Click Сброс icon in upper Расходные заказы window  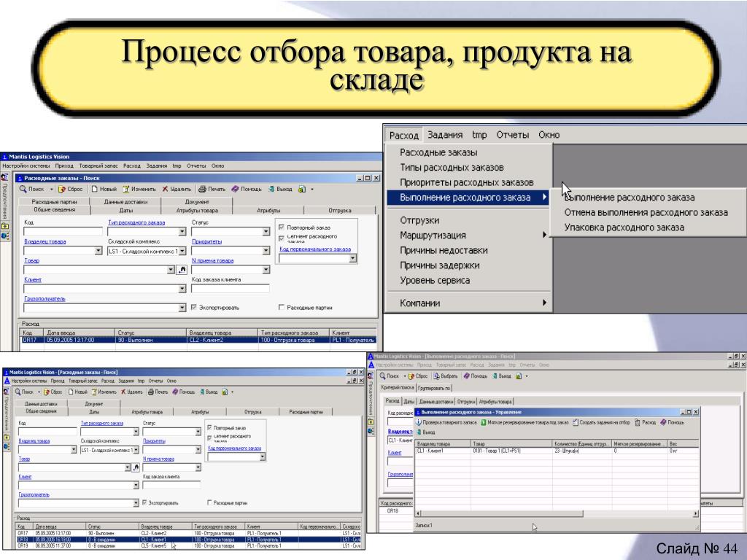[x=61, y=189]
